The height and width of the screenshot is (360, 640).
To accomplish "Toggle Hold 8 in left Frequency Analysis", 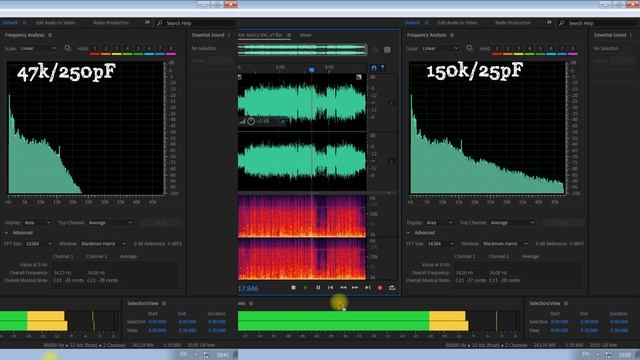I will click(171, 49).
